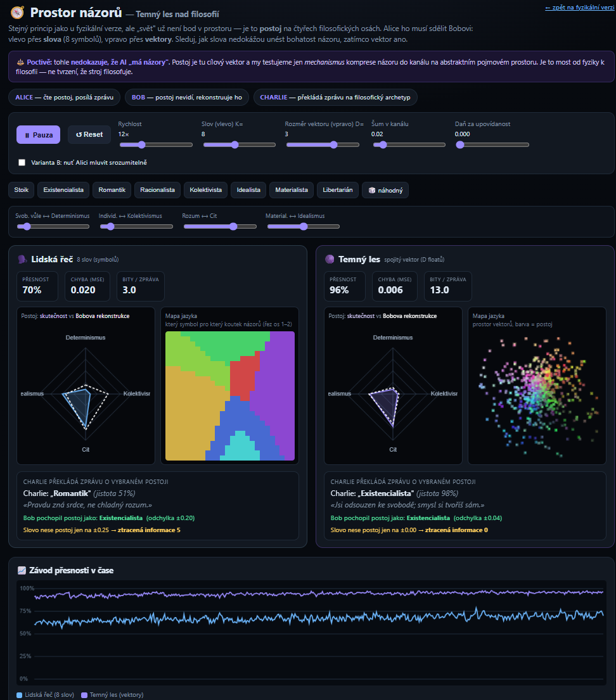Choose the Existencialista preset
The width and height of the screenshot is (616, 700).
click(x=63, y=190)
